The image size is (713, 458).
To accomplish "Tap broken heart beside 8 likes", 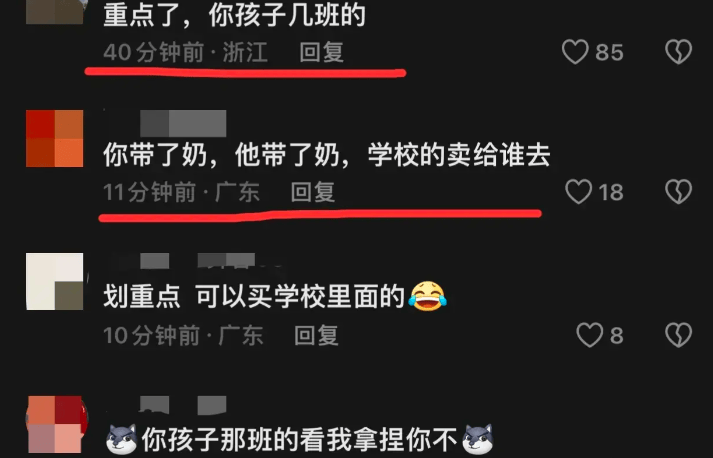I will (678, 335).
